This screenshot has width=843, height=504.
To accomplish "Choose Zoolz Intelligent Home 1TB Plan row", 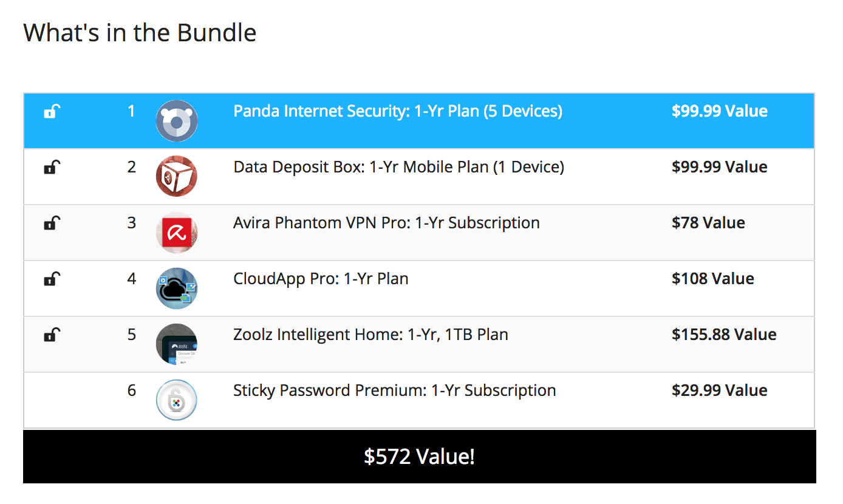I will coord(419,344).
